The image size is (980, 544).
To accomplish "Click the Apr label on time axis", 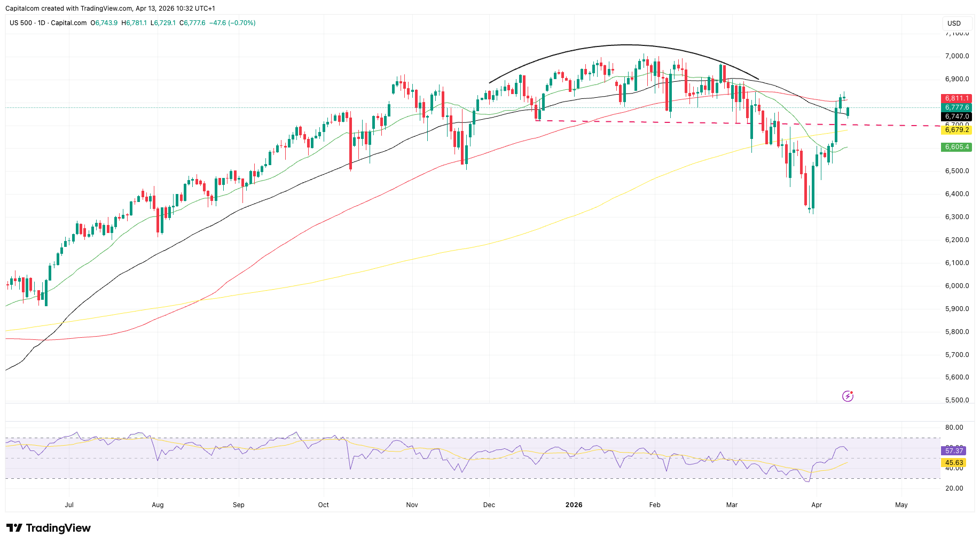I will [x=816, y=505].
